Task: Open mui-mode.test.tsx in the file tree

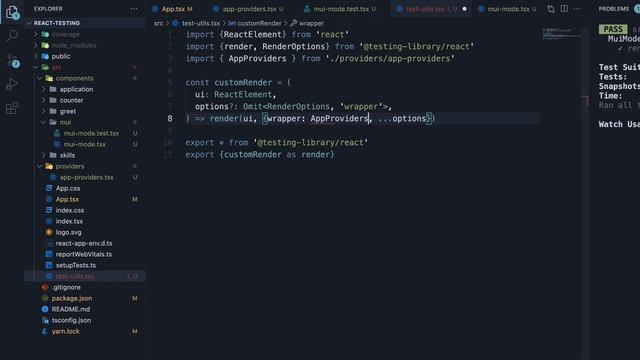Action: pyautogui.click(x=91, y=133)
